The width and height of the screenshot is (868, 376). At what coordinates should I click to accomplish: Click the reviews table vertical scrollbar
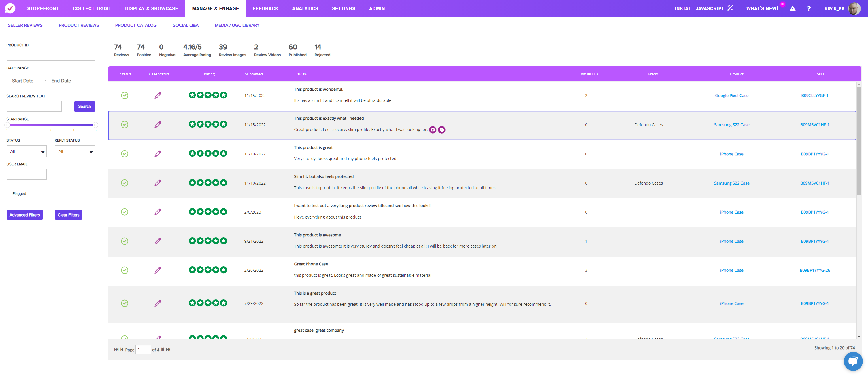[x=859, y=141]
